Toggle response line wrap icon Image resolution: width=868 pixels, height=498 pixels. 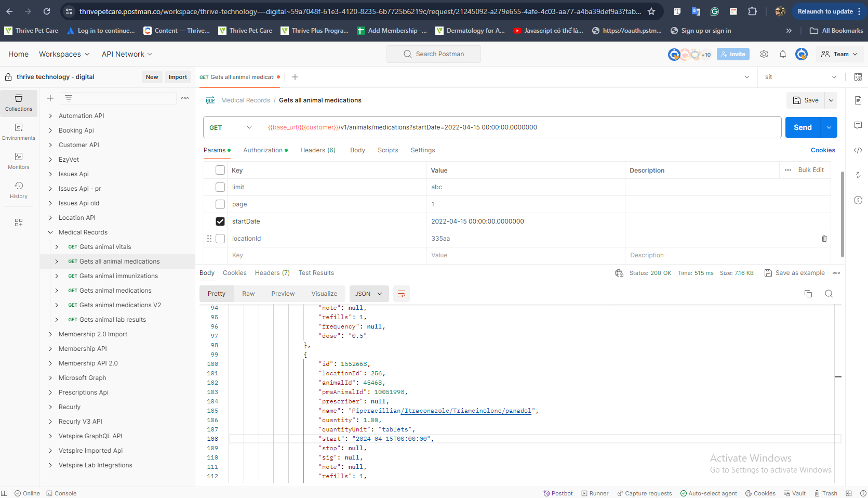coord(402,294)
